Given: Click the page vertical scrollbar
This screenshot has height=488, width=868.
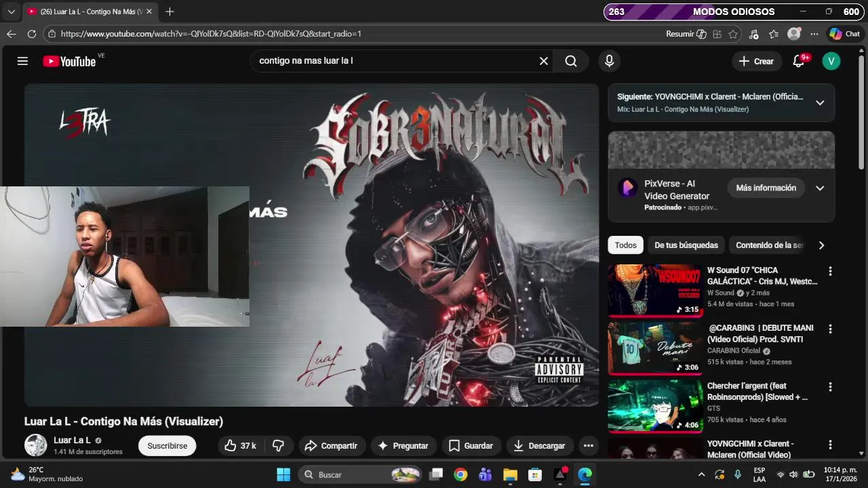Looking at the screenshot, I should pyautogui.click(x=862, y=112).
